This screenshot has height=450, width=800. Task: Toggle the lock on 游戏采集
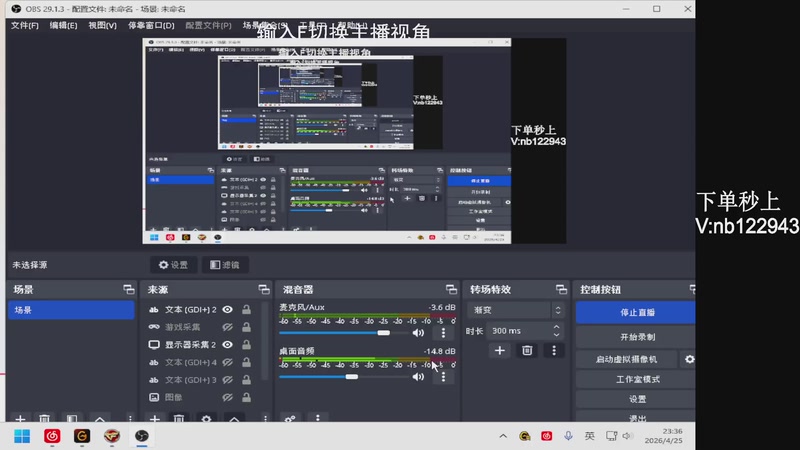(x=246, y=327)
